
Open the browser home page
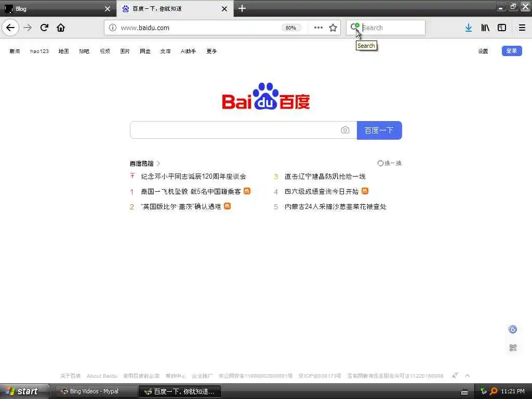coord(61,28)
